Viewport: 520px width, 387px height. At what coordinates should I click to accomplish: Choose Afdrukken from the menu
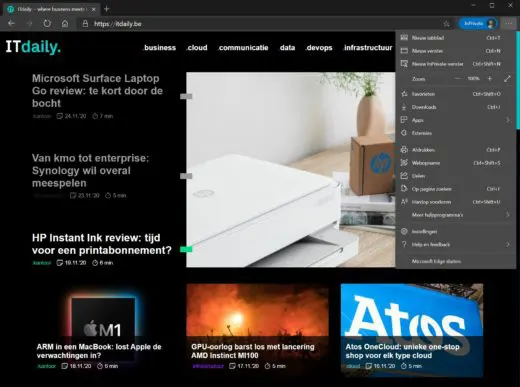point(455,150)
